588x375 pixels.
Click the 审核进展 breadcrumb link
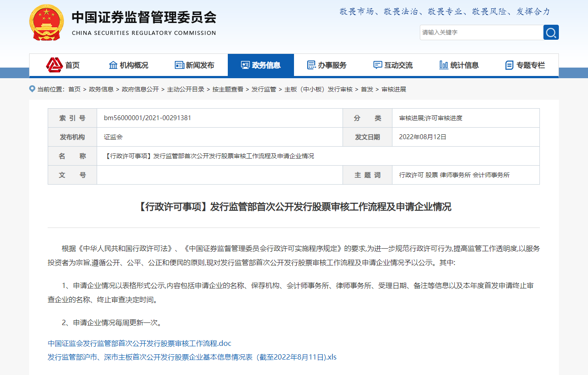(394, 89)
